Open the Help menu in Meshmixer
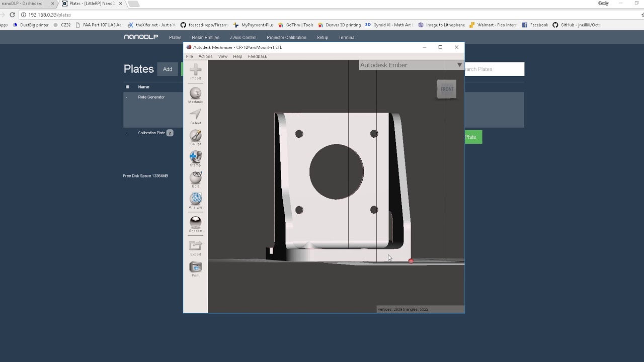 (x=237, y=56)
